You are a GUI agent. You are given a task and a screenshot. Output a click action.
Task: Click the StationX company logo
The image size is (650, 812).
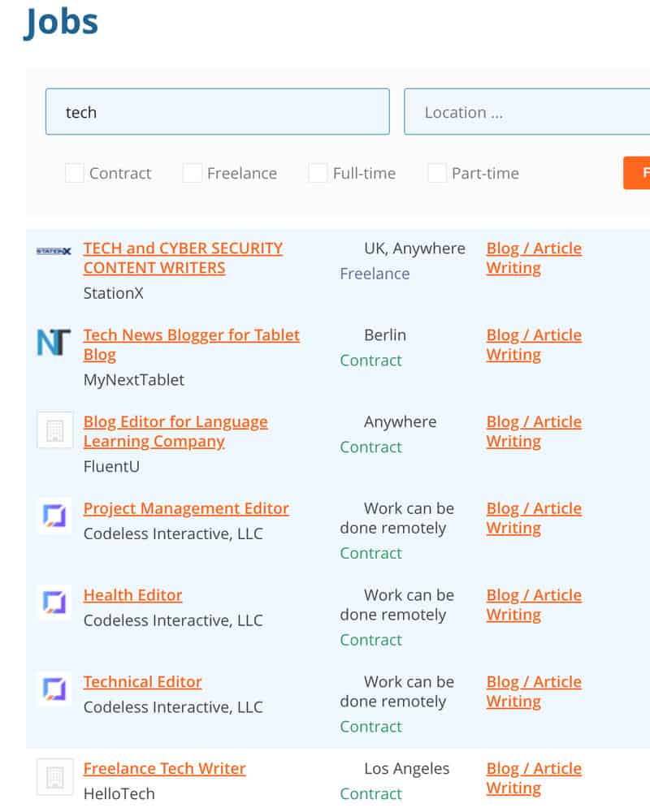coord(54,252)
